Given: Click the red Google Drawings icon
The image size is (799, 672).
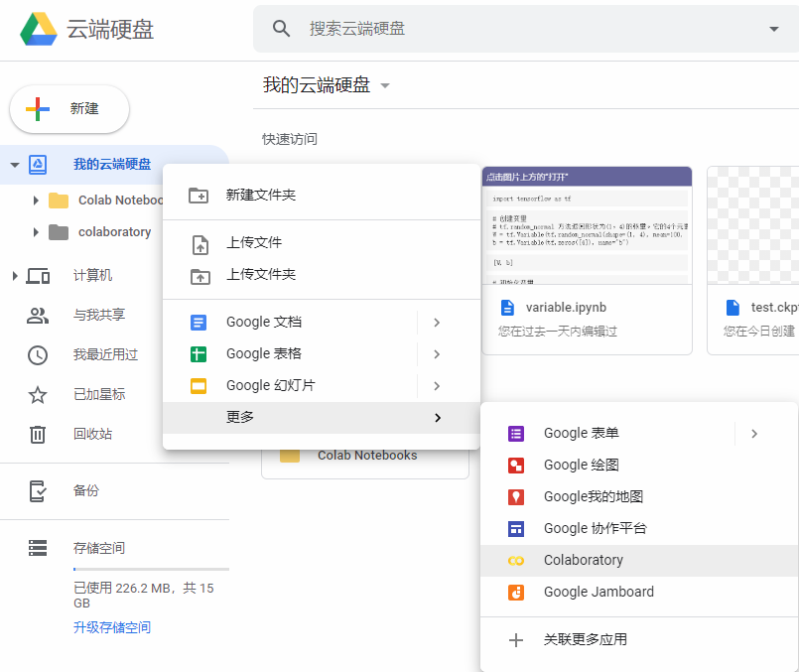Looking at the screenshot, I should (516, 466).
